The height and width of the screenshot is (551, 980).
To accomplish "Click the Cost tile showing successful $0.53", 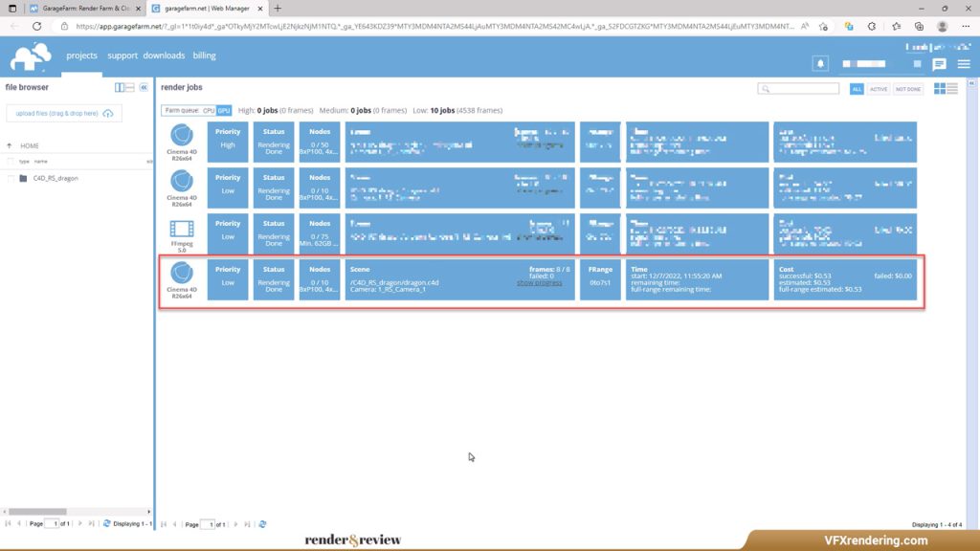I will [x=845, y=280].
